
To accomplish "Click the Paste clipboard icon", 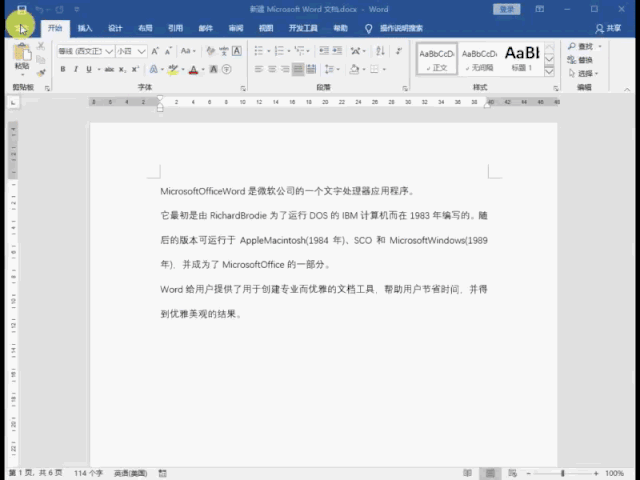I will (x=22, y=53).
